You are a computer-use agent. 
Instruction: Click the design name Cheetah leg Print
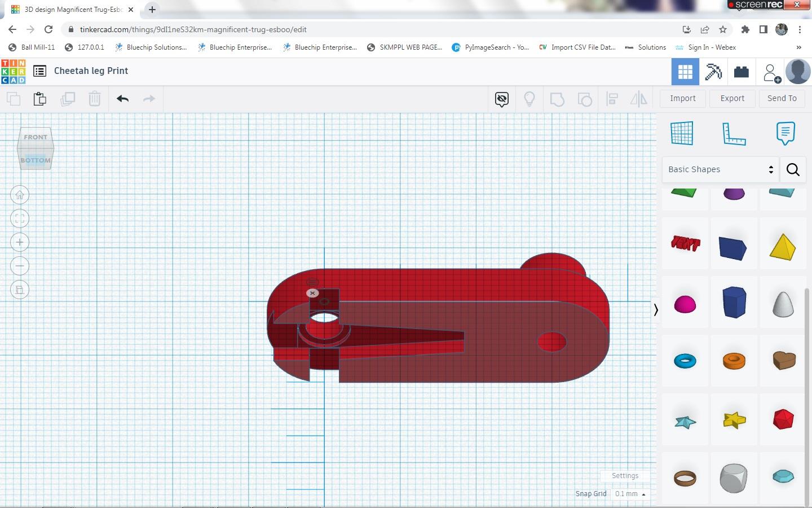91,71
